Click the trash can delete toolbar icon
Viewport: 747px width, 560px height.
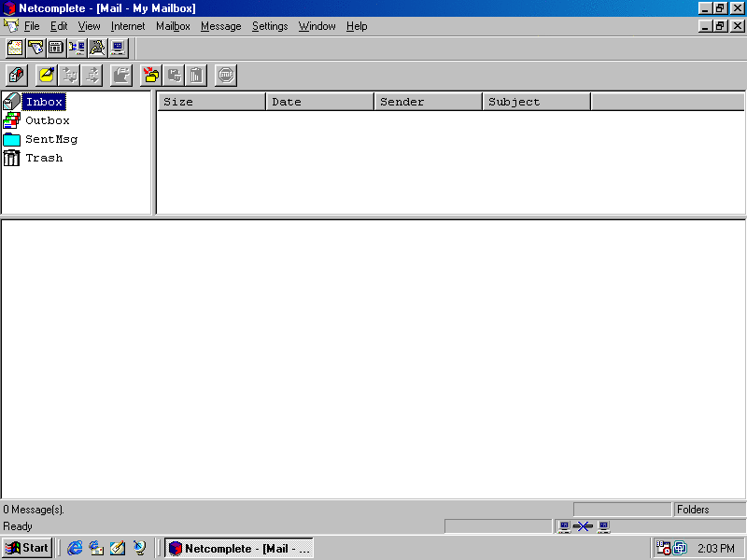pos(196,75)
